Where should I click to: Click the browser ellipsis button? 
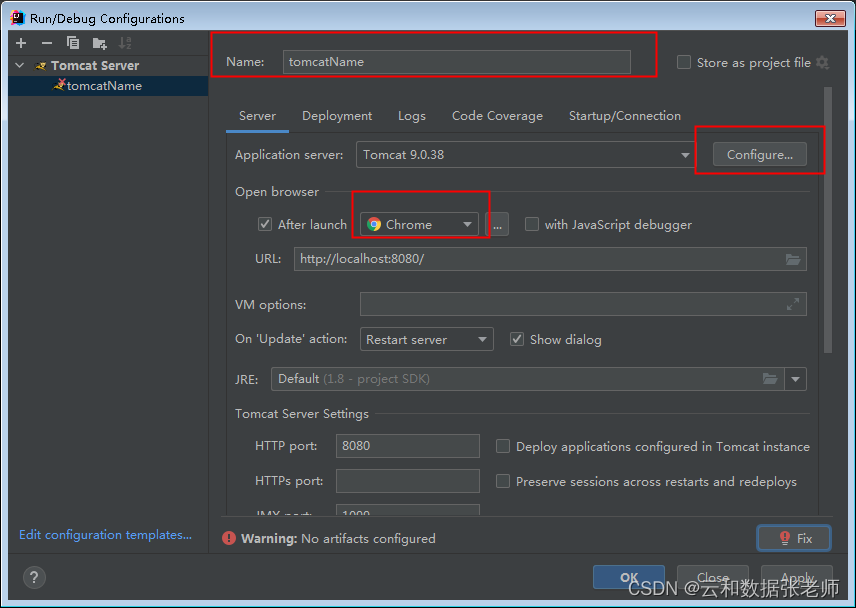[497, 224]
